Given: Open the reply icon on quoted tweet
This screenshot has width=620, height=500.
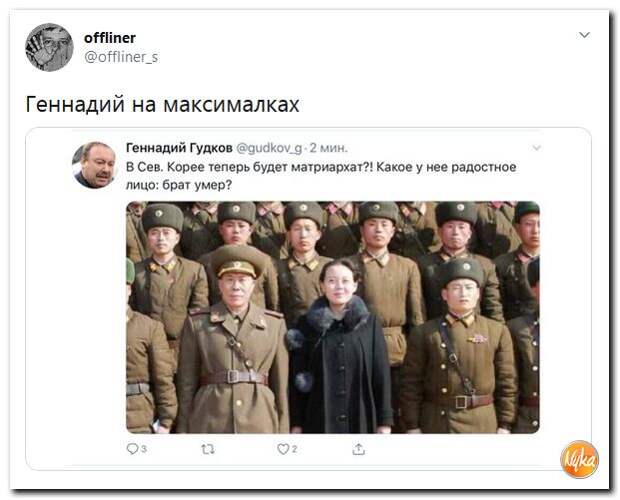Looking at the screenshot, I should (132, 449).
